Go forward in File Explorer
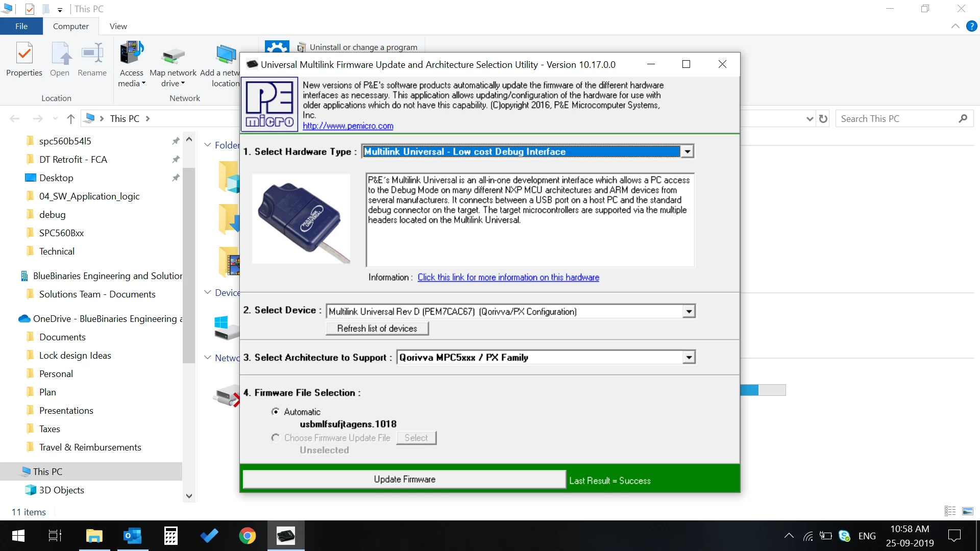The height and width of the screenshot is (551, 980). tap(38, 119)
